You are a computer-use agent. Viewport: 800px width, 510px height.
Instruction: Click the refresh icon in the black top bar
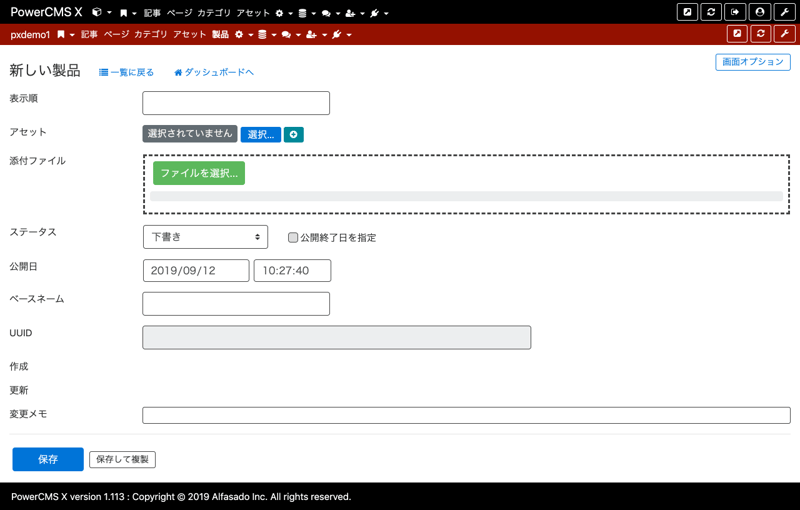[x=711, y=12]
